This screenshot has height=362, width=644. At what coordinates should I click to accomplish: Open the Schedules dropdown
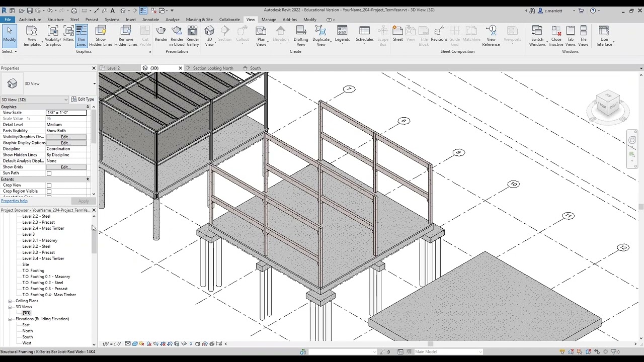(x=365, y=34)
